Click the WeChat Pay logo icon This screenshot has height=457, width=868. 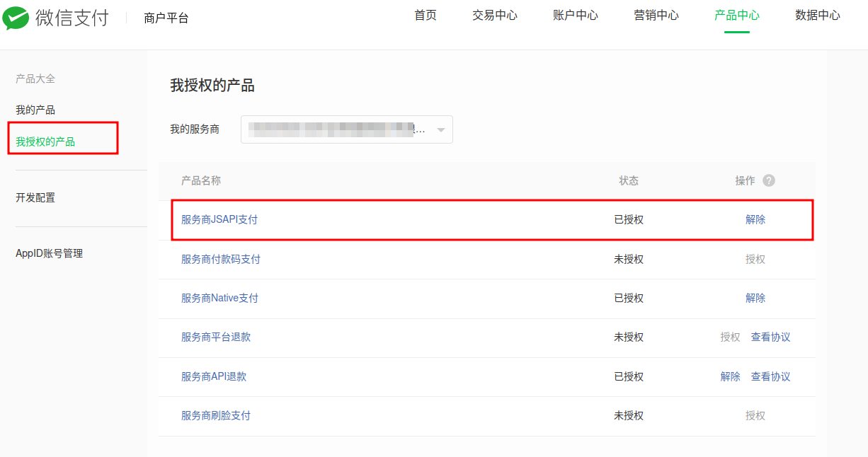[x=16, y=18]
